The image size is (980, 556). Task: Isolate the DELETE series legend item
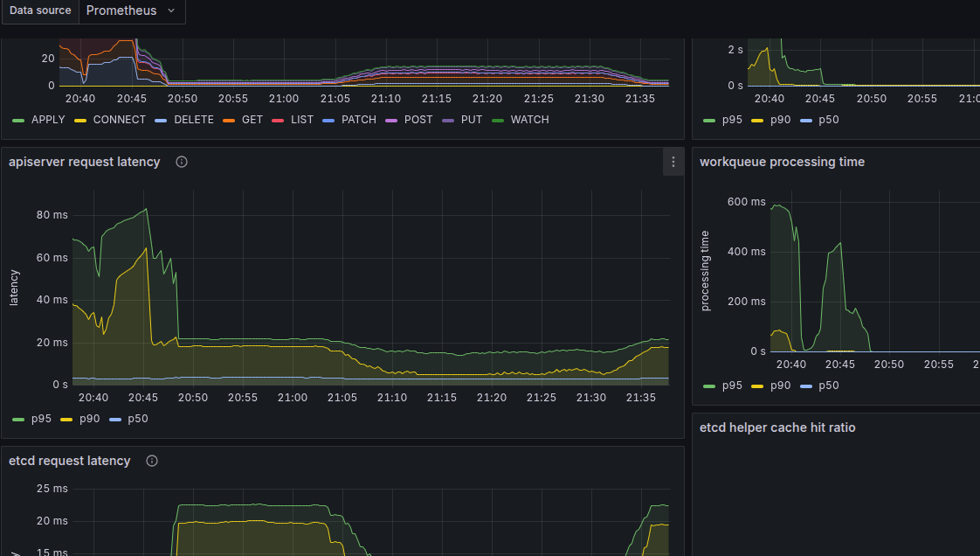[193, 120]
